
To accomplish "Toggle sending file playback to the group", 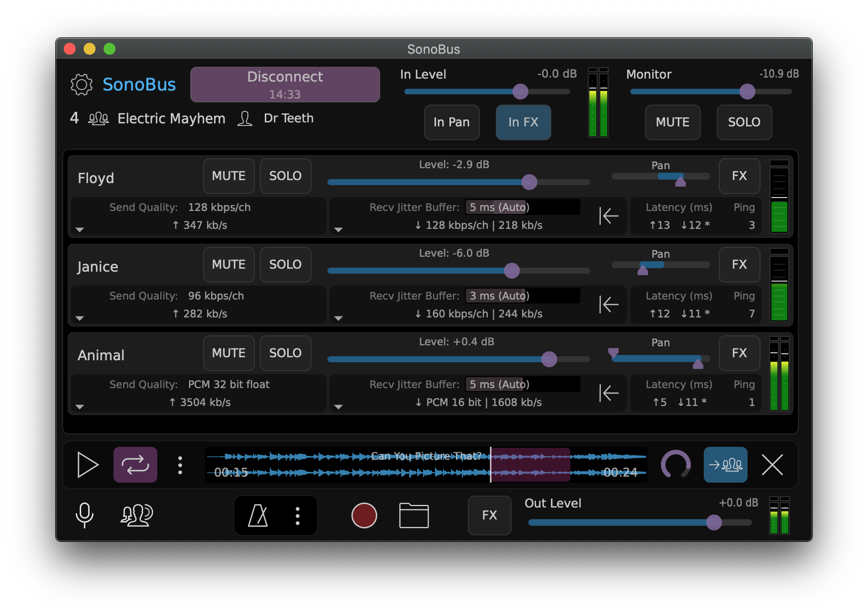I will click(x=725, y=465).
